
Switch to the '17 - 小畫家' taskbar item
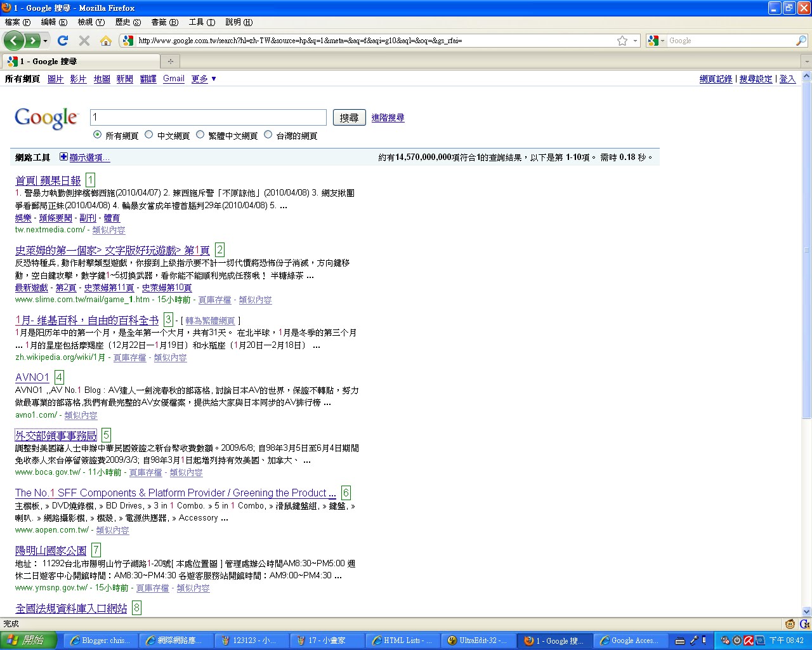pos(327,640)
